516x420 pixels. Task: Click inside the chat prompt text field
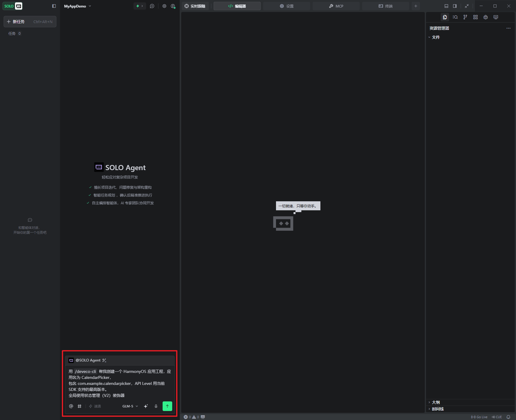click(120, 383)
